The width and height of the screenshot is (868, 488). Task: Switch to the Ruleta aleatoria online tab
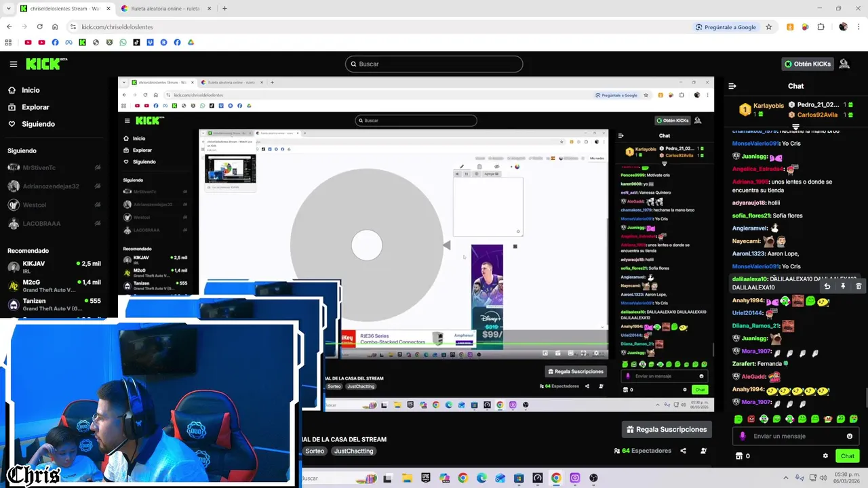pos(165,9)
